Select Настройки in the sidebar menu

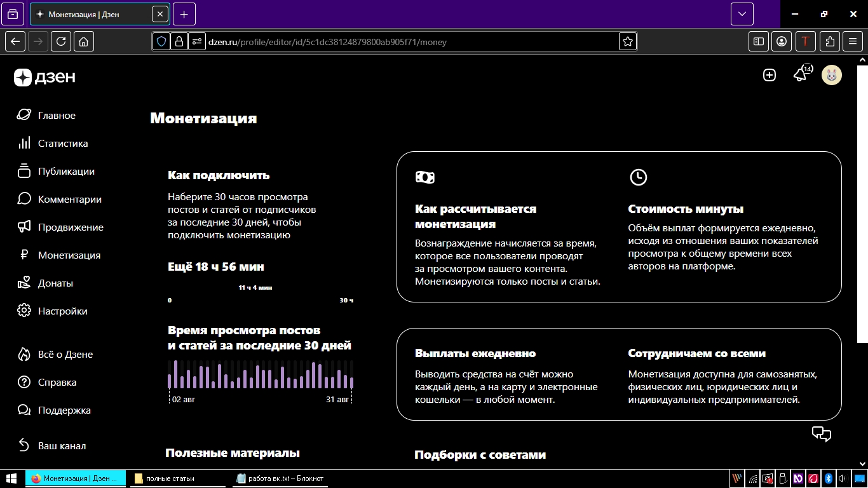click(63, 311)
